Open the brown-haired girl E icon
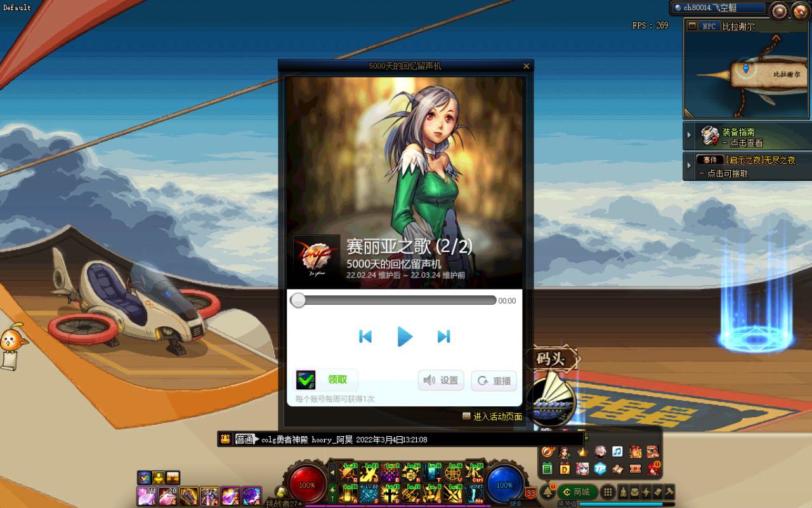Image resolution: width=812 pixels, height=508 pixels. pyautogui.click(x=565, y=452)
